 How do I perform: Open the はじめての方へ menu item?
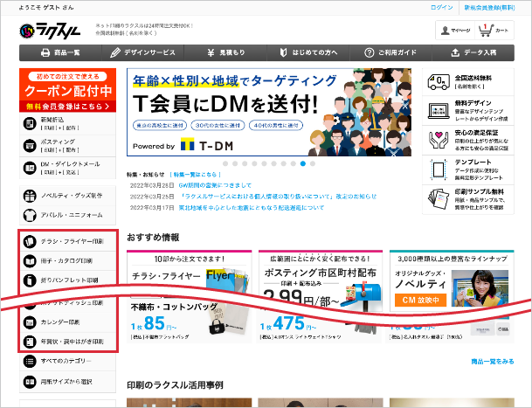coord(308,52)
